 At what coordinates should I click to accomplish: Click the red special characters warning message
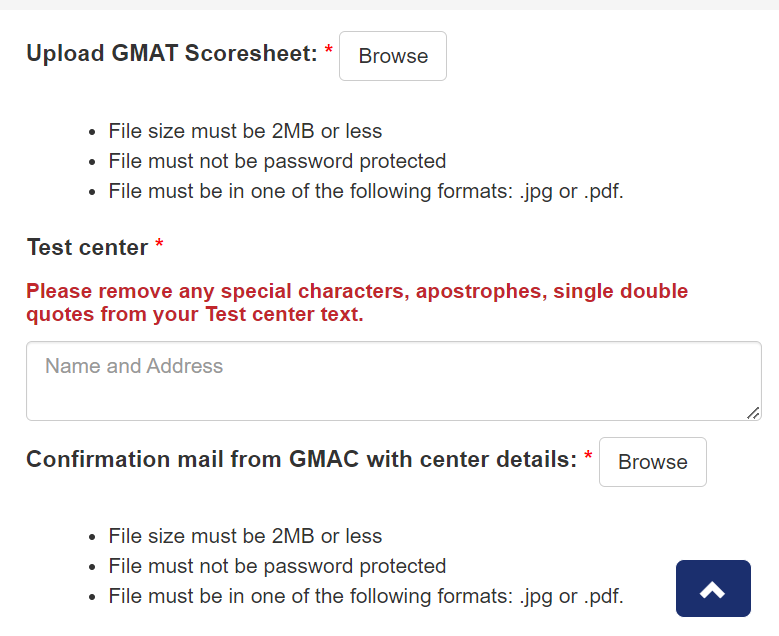pyautogui.click(x=357, y=292)
